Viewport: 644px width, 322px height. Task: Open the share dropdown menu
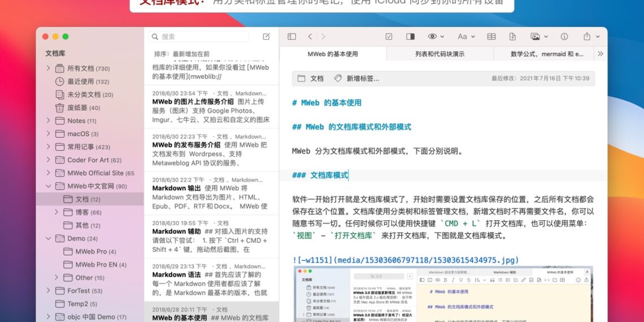[x=591, y=37]
